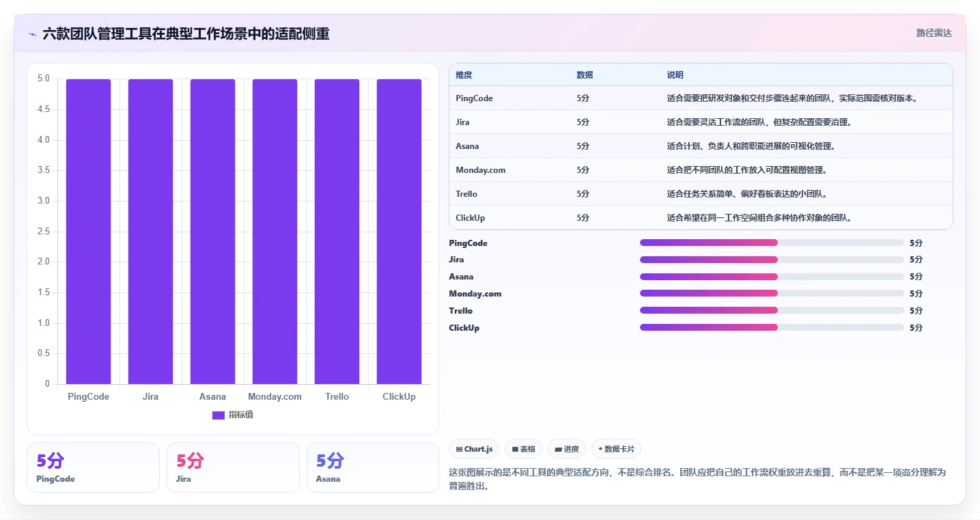Click the Jira progress bar
Viewport: 980px width, 520px height.
click(x=772, y=260)
